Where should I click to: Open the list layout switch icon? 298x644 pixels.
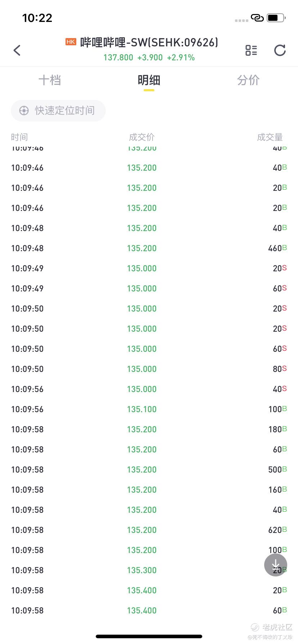point(251,50)
